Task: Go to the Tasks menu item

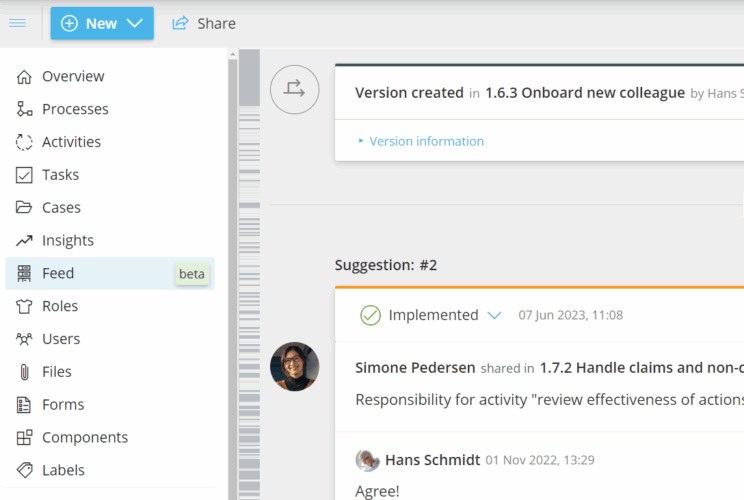Action: [60, 175]
